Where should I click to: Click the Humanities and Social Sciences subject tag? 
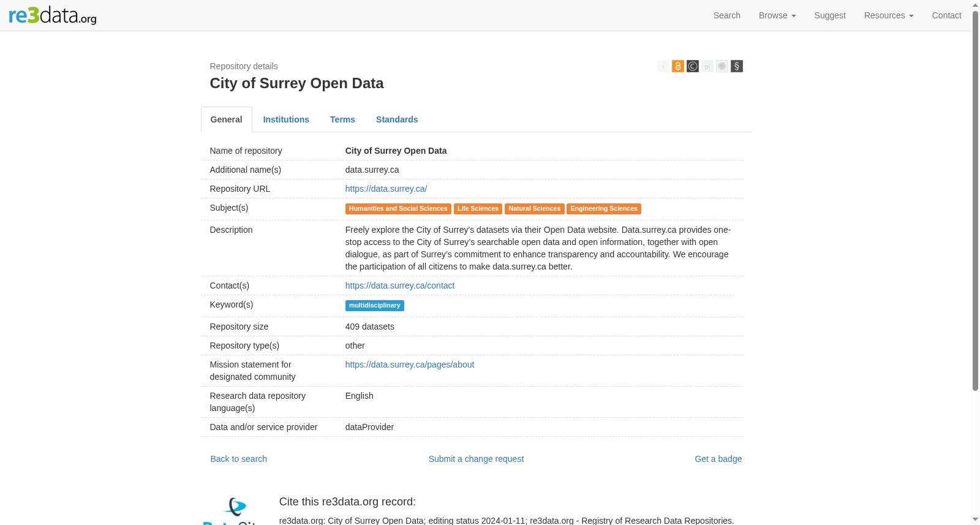pyautogui.click(x=398, y=209)
